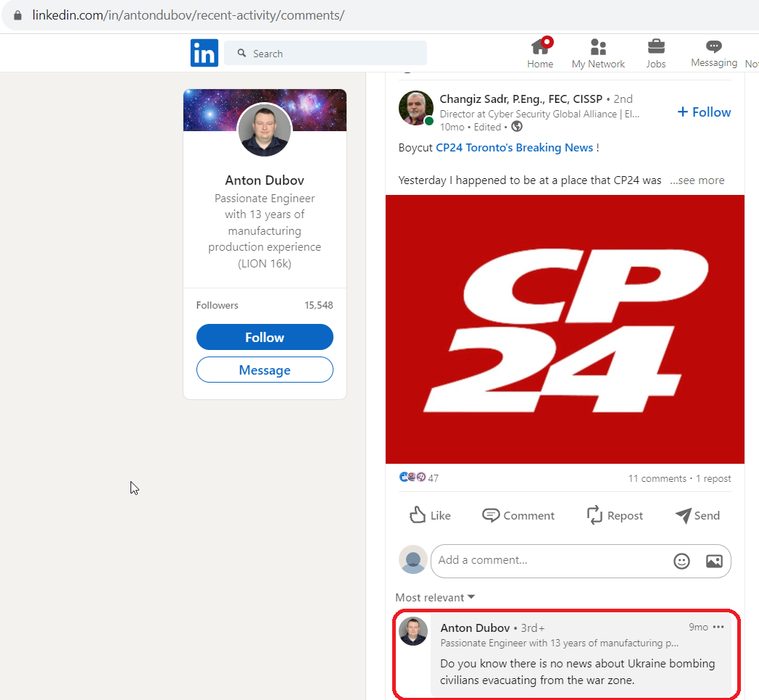
Task: Open the Messaging icon
Action: click(x=713, y=46)
